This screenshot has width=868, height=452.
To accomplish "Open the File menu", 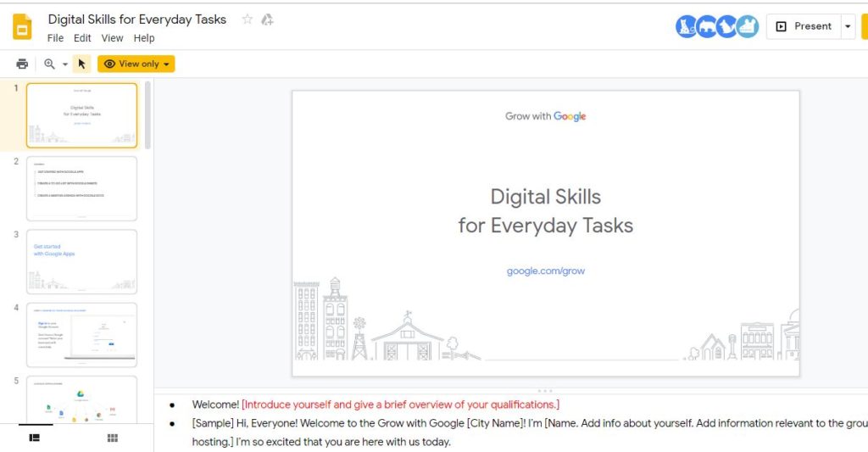I will 55,38.
